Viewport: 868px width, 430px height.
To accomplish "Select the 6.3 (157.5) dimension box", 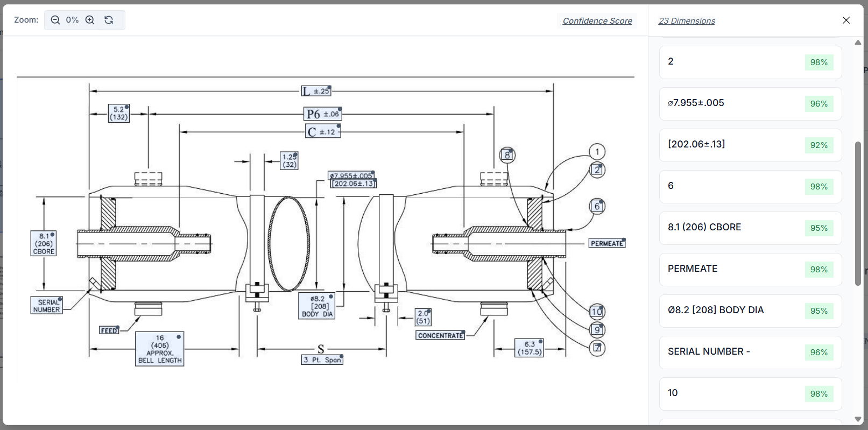I will [x=530, y=348].
